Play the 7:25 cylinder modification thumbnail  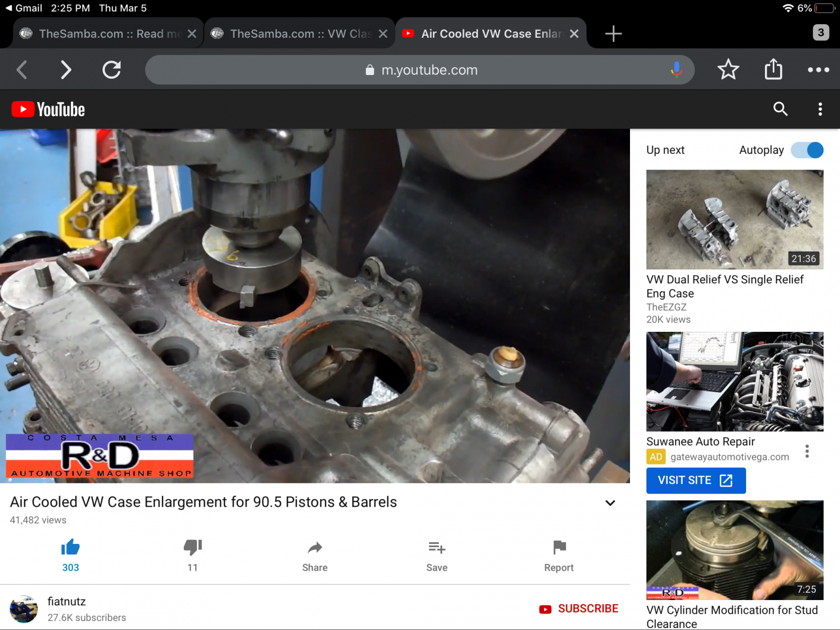click(x=734, y=550)
